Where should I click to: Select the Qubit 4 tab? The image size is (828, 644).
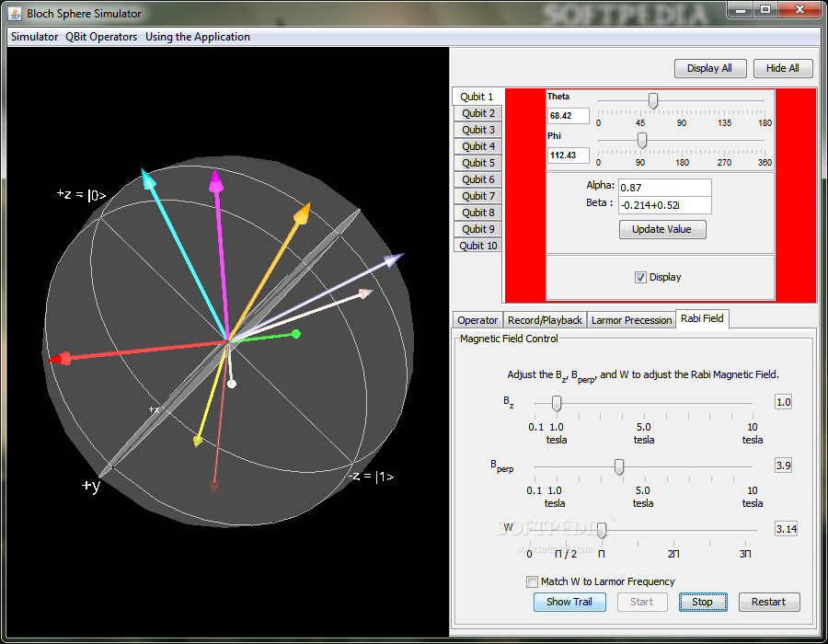(x=477, y=146)
